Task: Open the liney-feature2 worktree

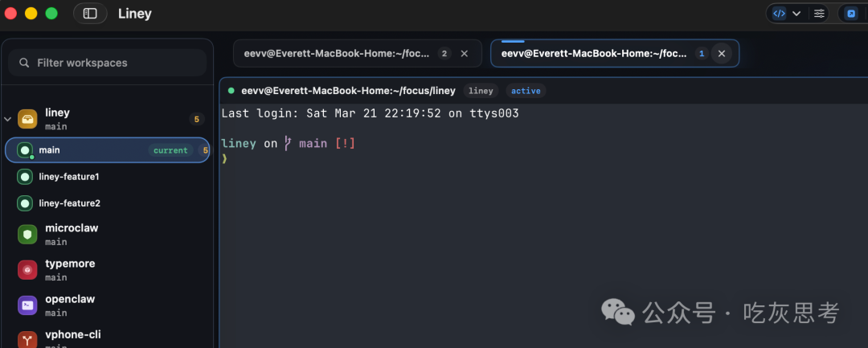Action: (x=108, y=203)
